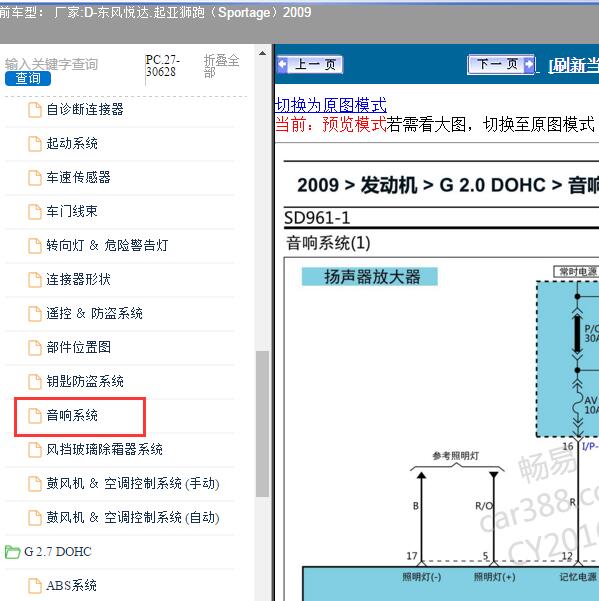This screenshot has height=601, width=599.
Task: Click the sidebar scroll up arrow
Action: (263, 53)
